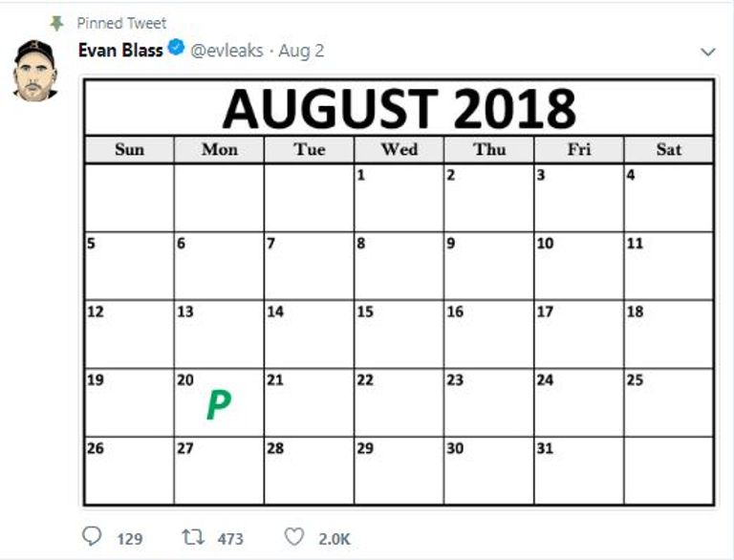Retweet this pinned tweet
The width and height of the screenshot is (734, 560).
193,537
